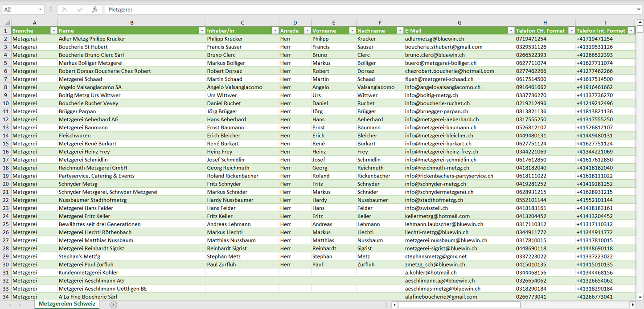Click into the formula bar showing Metzgerei
The width and height of the screenshot is (644, 309).
point(357,9)
